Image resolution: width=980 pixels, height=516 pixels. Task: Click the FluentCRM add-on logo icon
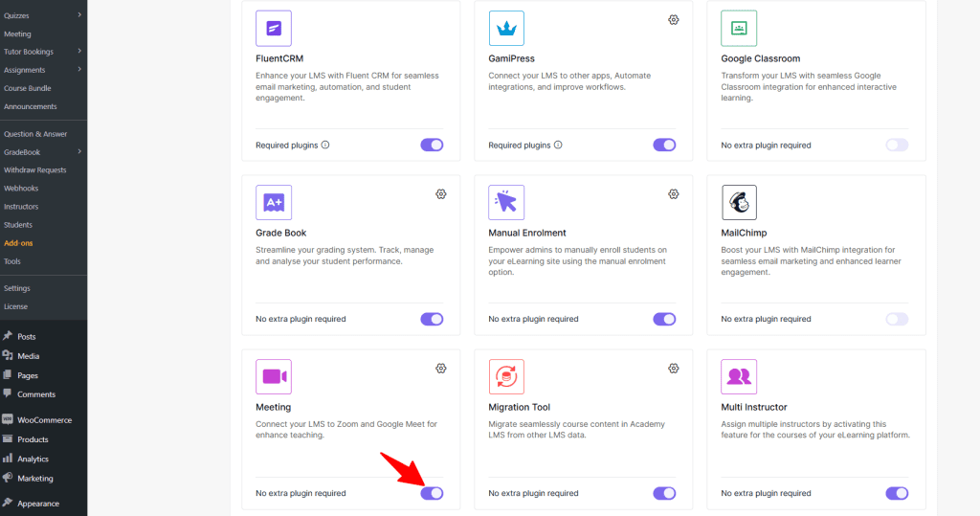(274, 29)
